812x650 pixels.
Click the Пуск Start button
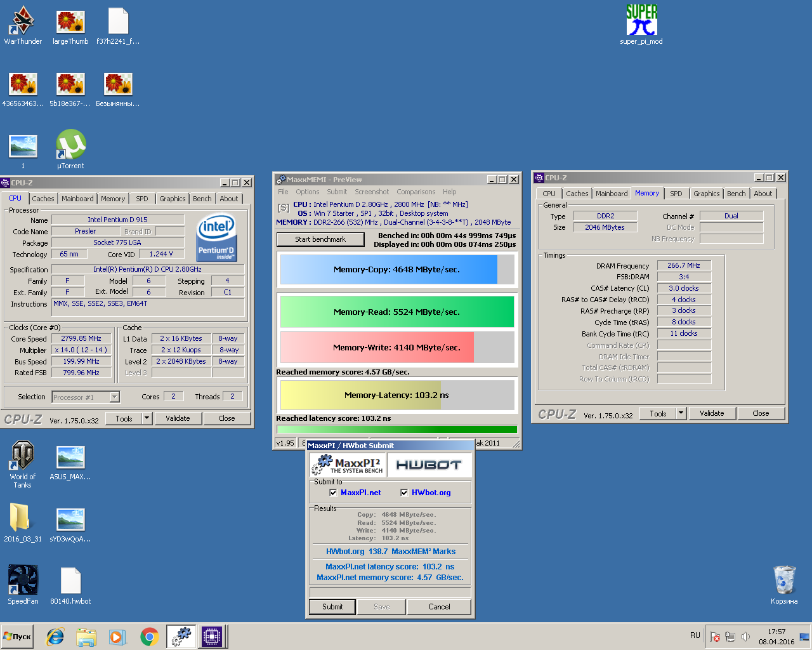point(17,636)
